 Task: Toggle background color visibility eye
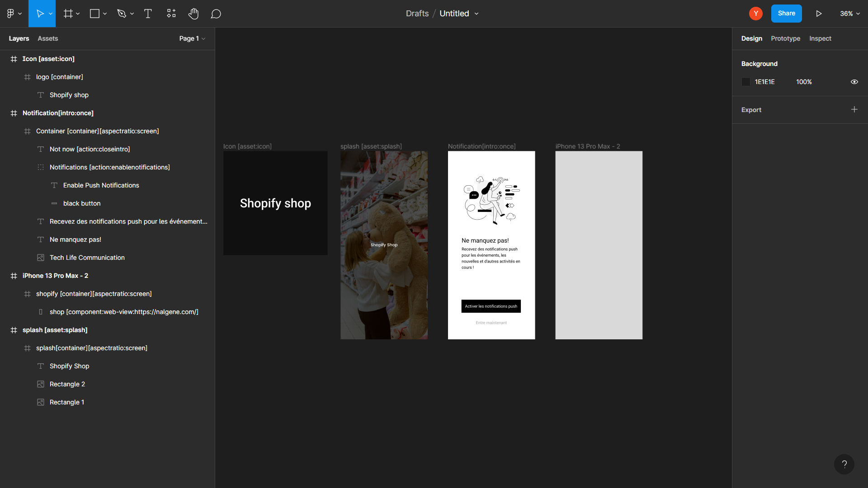[854, 82]
